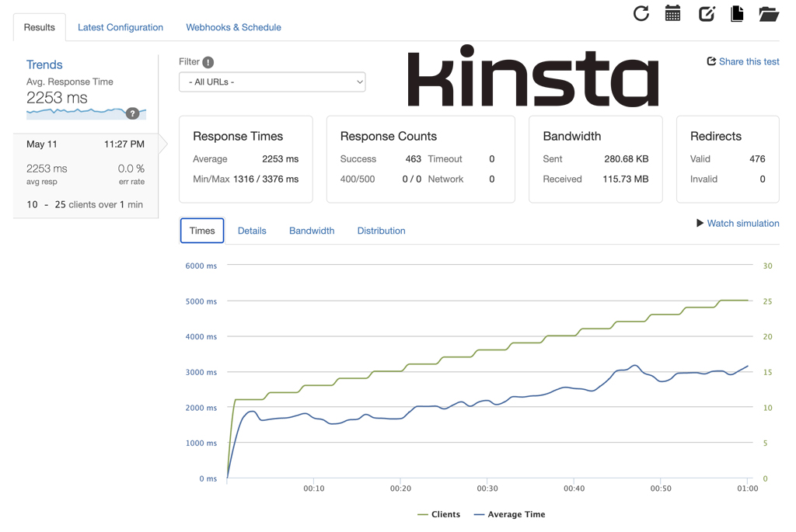Image resolution: width=796 pixels, height=532 pixels.
Task: Click the Trends sparkline chart
Action: (86, 113)
